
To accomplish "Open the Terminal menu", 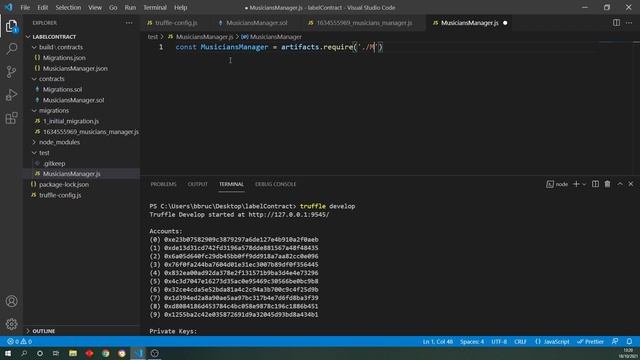I will (155, 7).
